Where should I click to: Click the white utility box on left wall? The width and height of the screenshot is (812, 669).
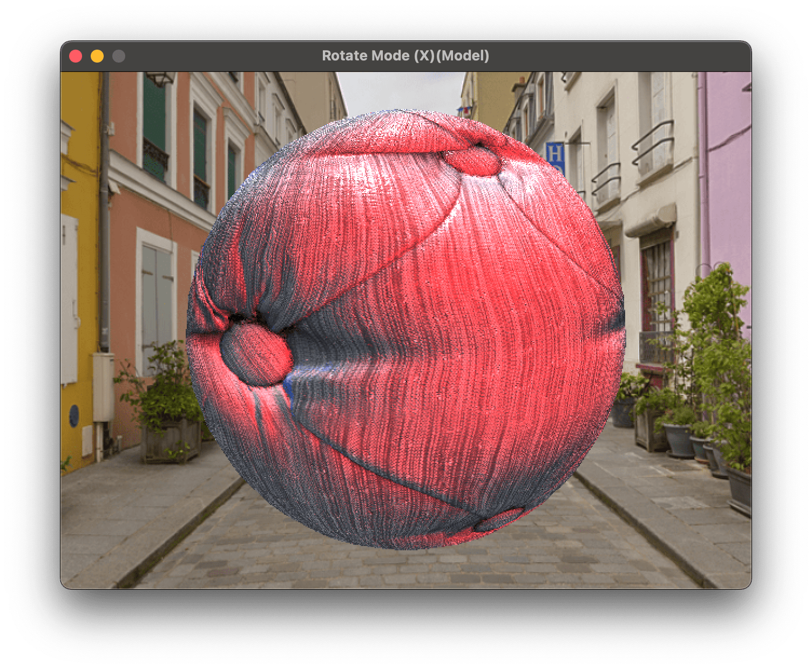click(x=103, y=386)
